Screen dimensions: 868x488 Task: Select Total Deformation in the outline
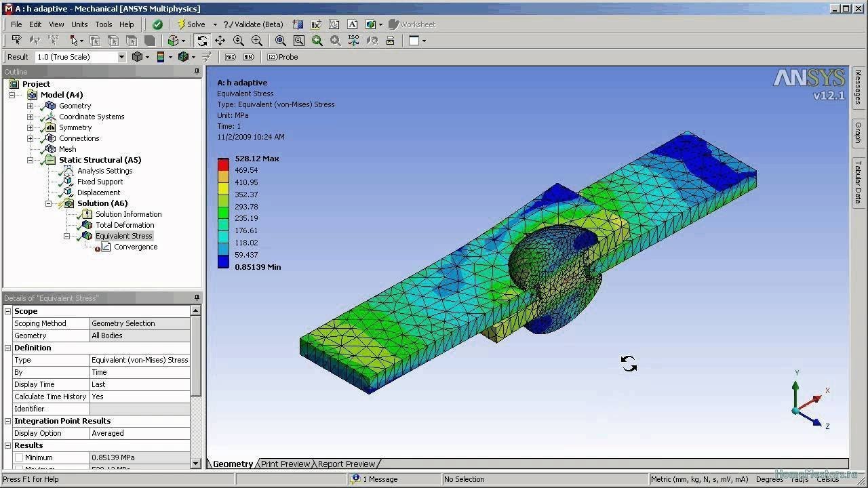pyautogui.click(x=125, y=225)
